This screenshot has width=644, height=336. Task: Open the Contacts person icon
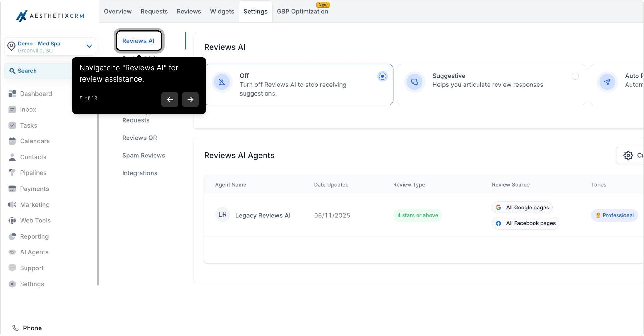click(x=12, y=157)
